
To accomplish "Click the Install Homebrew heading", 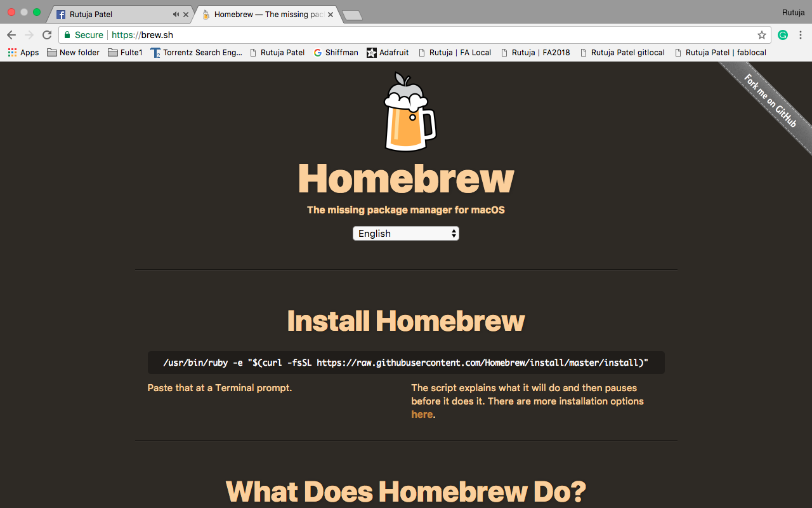I will [x=406, y=321].
